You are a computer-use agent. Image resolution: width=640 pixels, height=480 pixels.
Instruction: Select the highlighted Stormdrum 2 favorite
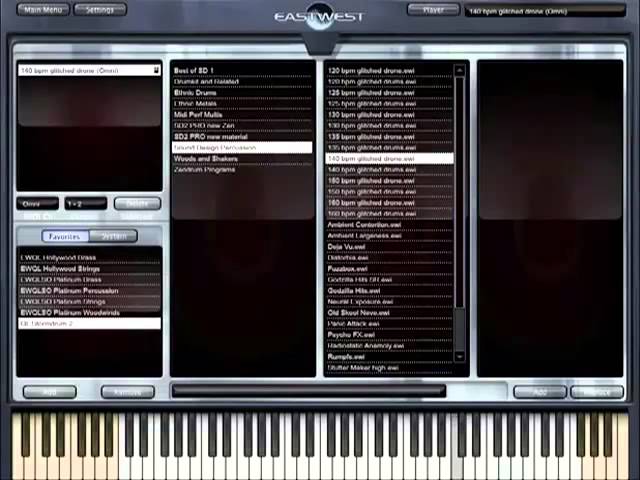[x=89, y=324]
